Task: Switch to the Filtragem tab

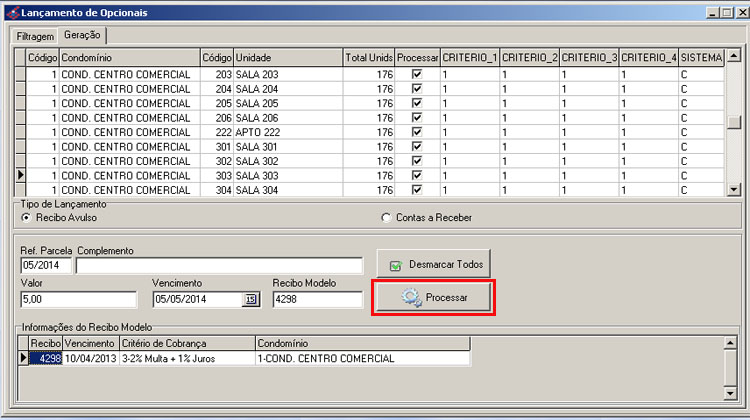Action: (x=35, y=35)
